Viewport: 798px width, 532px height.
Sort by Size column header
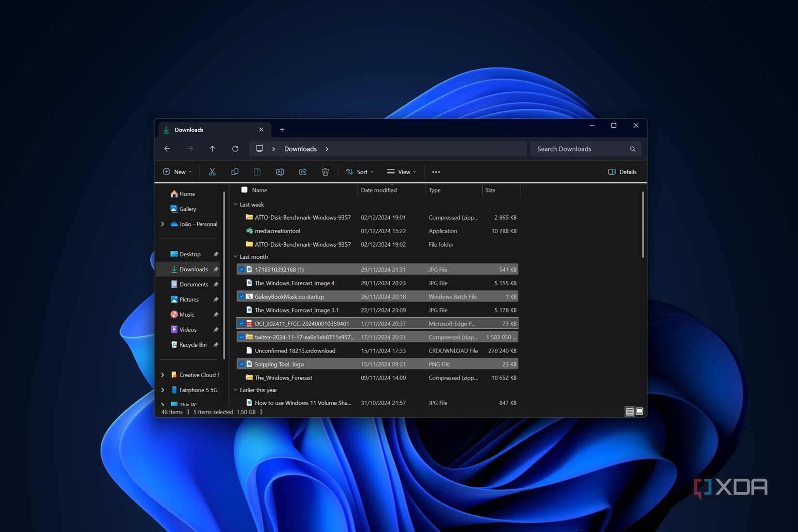pos(501,190)
